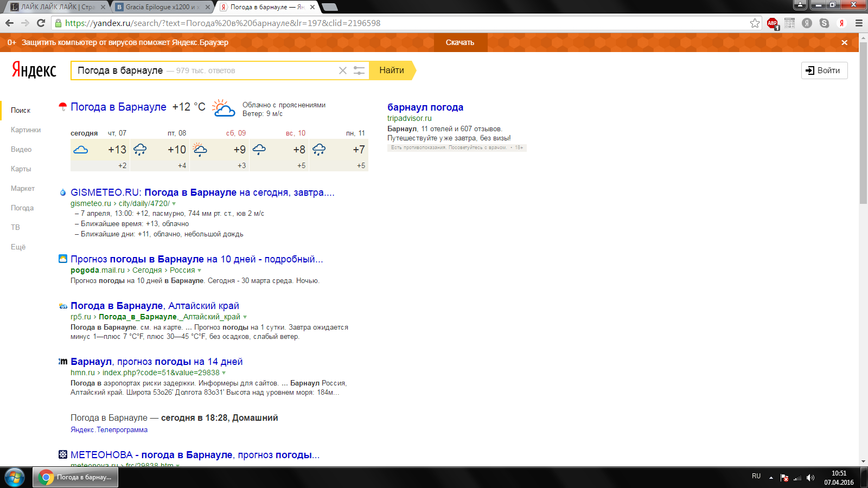The image size is (868, 488).
Task: Select the Картинки search category
Action: (x=25, y=130)
